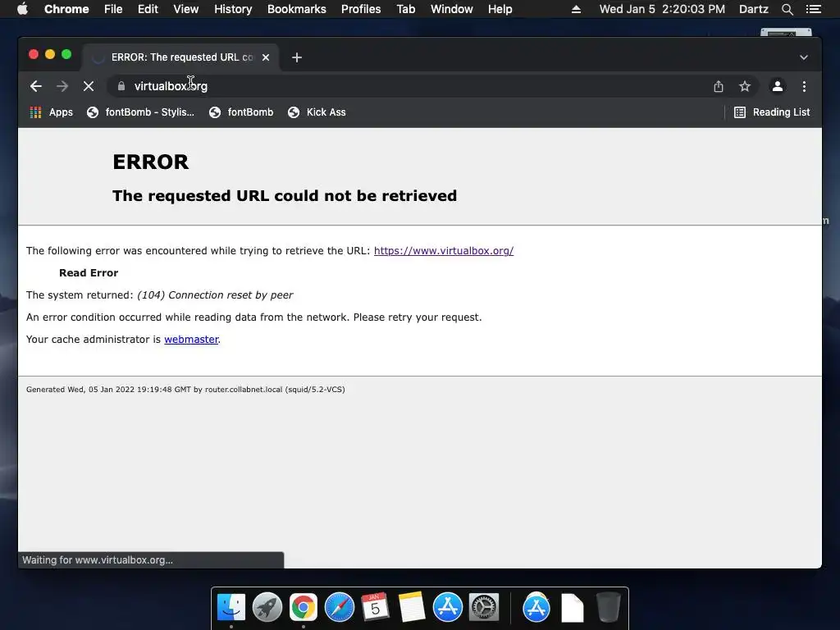Open the Trash in the Dock

coord(608,607)
